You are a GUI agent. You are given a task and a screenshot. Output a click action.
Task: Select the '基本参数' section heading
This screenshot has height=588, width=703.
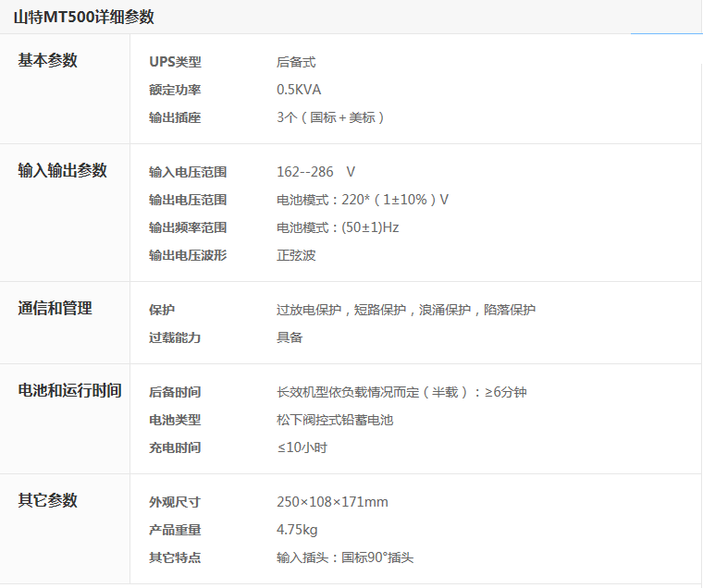tap(47, 60)
